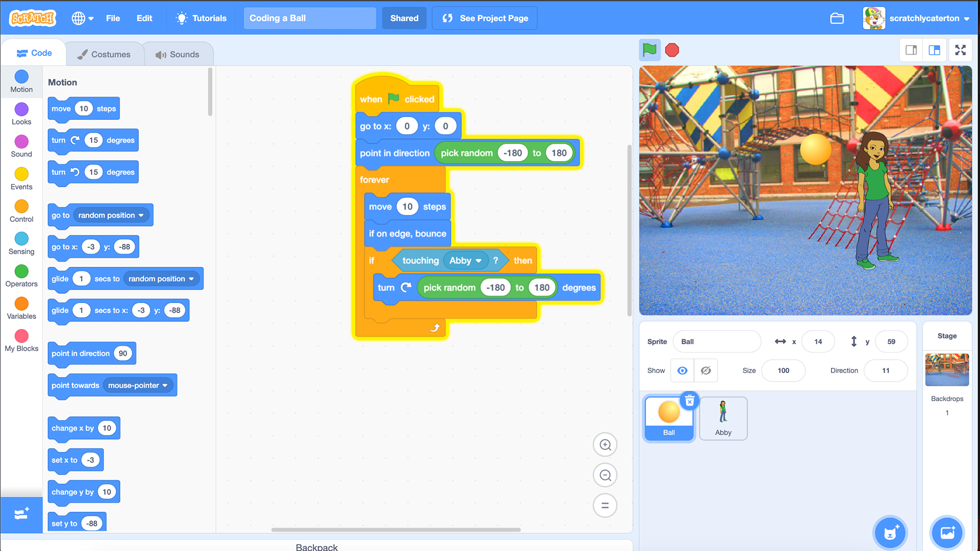The image size is (980, 551).
Task: Open My Stuff folder icon
Action: coord(837,18)
